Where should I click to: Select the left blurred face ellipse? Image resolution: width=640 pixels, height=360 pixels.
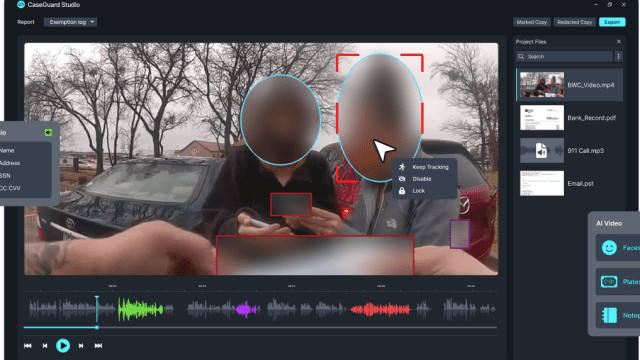coord(280,120)
